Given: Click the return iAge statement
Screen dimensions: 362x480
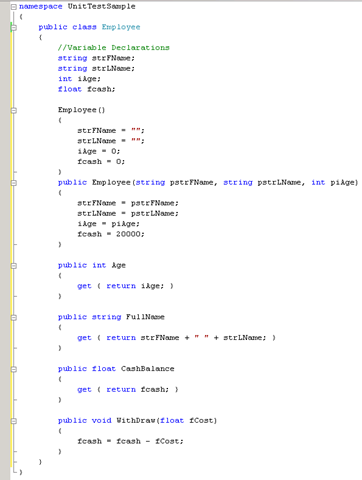Looking at the screenshot, I should pyautogui.click(x=135, y=286).
